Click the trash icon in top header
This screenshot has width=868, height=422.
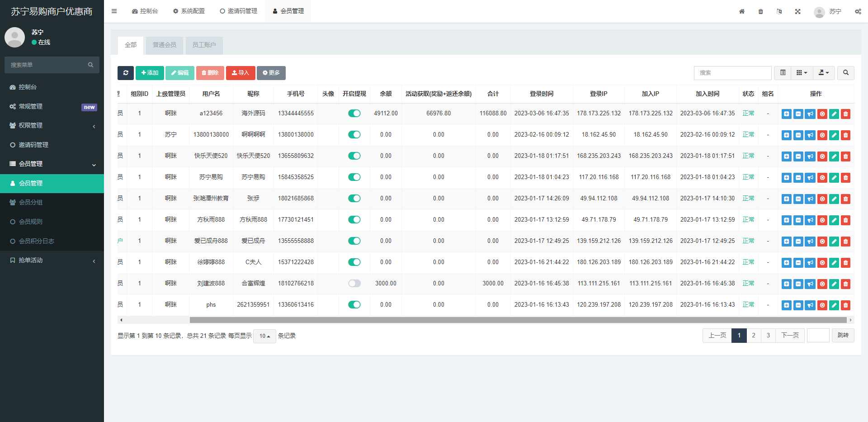(x=760, y=12)
